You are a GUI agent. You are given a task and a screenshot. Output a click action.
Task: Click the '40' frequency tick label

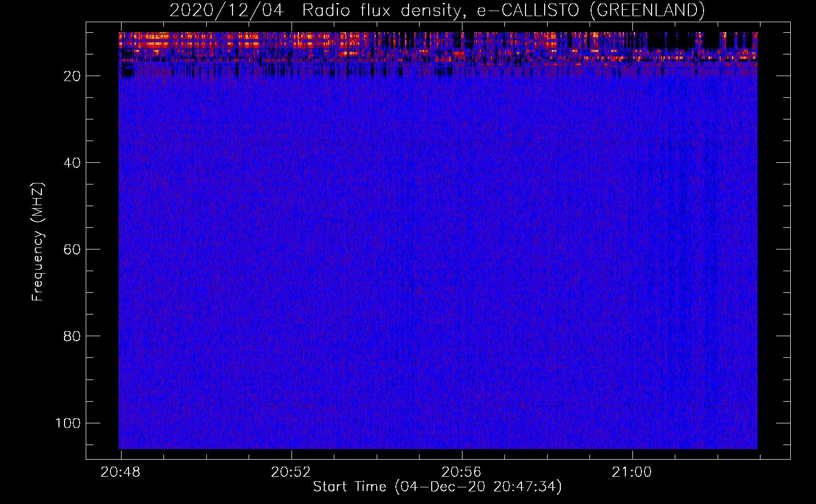point(72,163)
